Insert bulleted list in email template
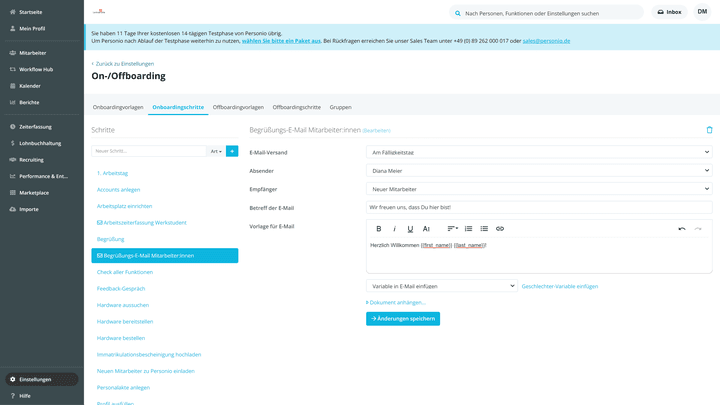The width and height of the screenshot is (720, 405). [x=484, y=229]
